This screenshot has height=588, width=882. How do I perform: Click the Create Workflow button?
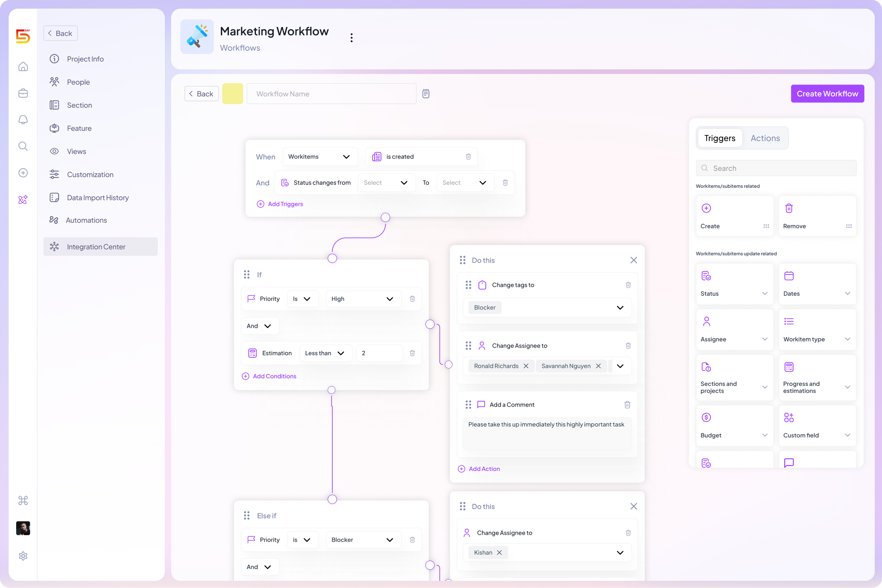[827, 94]
